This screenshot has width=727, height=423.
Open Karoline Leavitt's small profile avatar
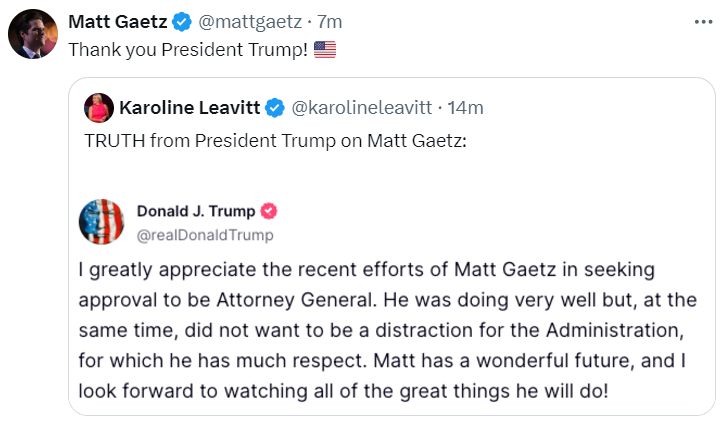[98, 107]
